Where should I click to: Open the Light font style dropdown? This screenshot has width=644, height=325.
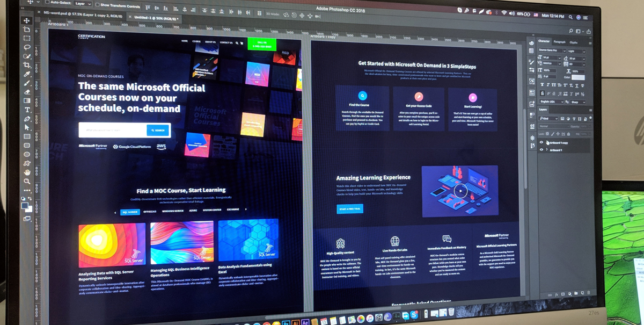tap(577, 50)
